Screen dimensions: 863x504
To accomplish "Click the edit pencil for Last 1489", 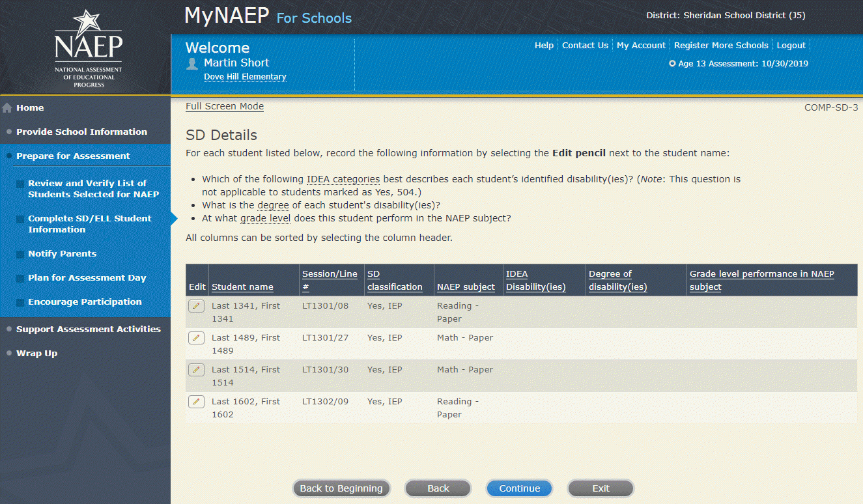I will 196,338.
